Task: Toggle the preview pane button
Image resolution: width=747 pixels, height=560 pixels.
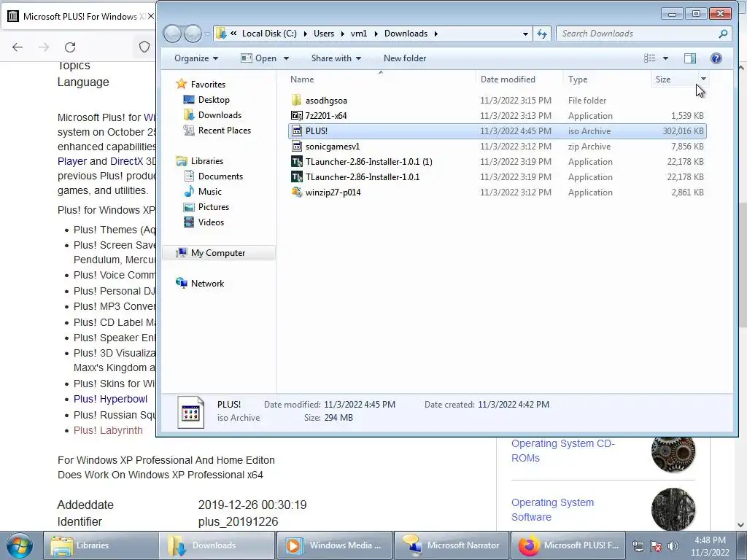Action: pos(690,58)
